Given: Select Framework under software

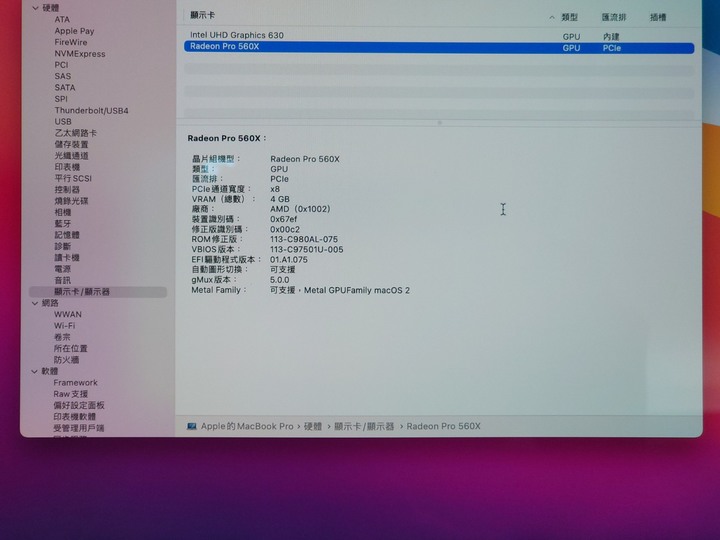Looking at the screenshot, I should pyautogui.click(x=75, y=382).
